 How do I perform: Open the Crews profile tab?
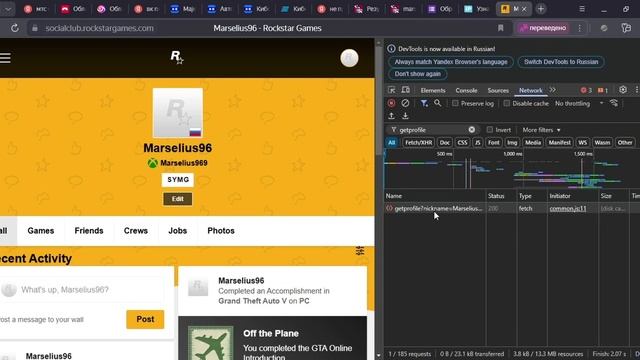(x=136, y=231)
